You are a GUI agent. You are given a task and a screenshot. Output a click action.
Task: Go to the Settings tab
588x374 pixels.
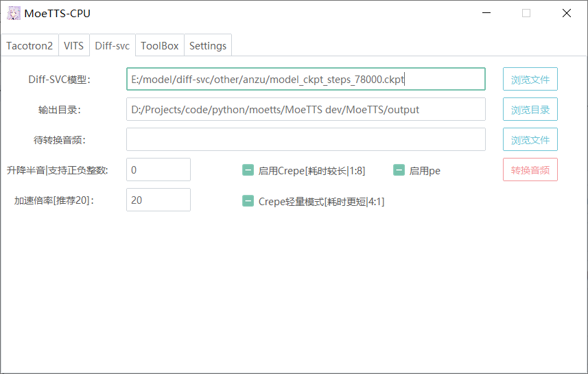tap(208, 45)
